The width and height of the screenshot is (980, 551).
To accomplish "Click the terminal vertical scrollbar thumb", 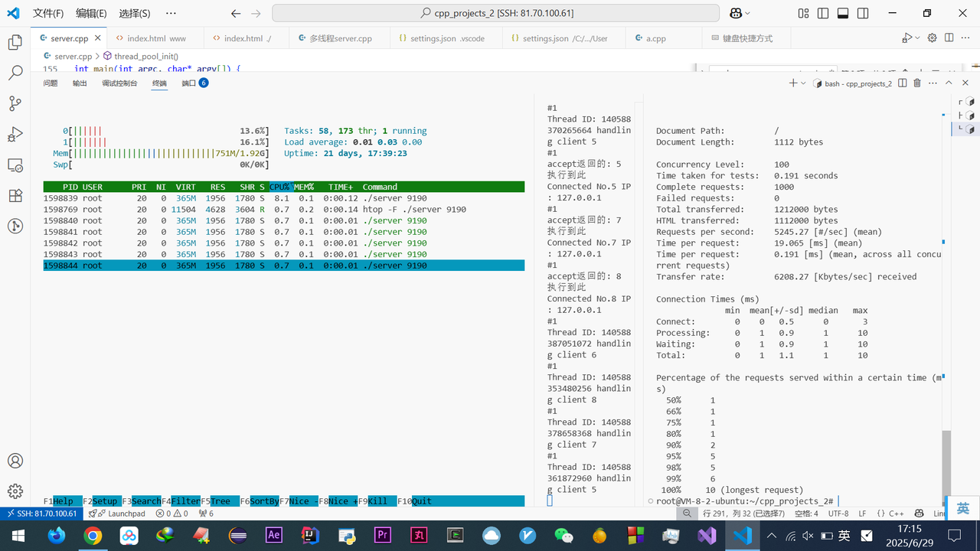I will pyautogui.click(x=946, y=464).
